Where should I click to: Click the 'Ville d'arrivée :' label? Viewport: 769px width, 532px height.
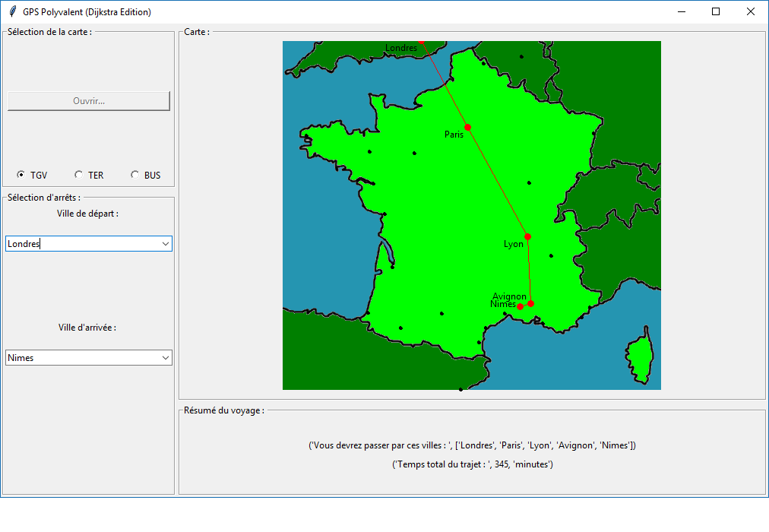pyautogui.click(x=87, y=328)
